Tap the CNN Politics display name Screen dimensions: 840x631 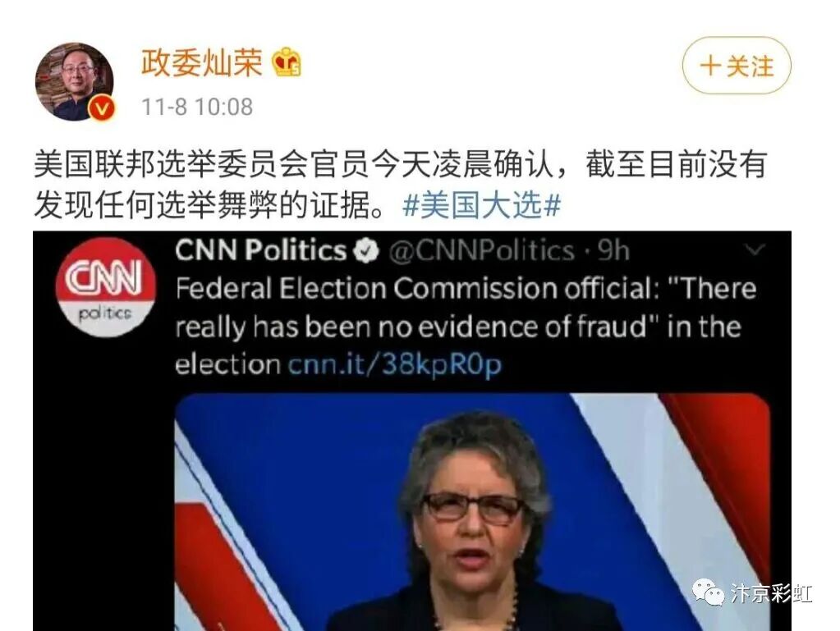(261, 250)
